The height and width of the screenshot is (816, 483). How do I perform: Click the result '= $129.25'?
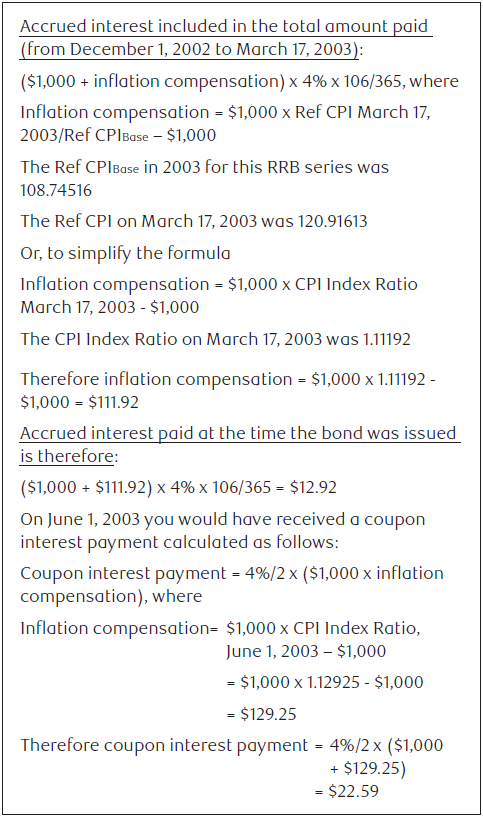click(x=261, y=714)
